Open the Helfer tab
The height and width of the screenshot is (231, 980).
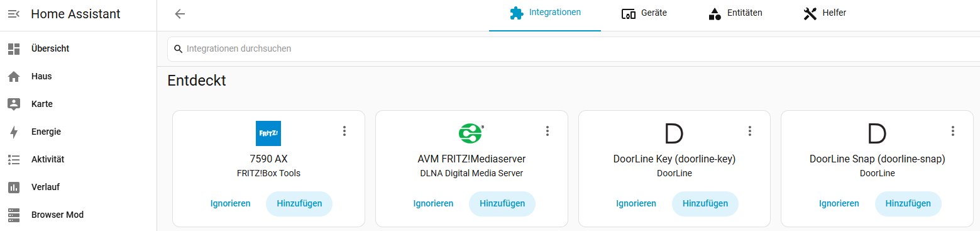pos(824,13)
